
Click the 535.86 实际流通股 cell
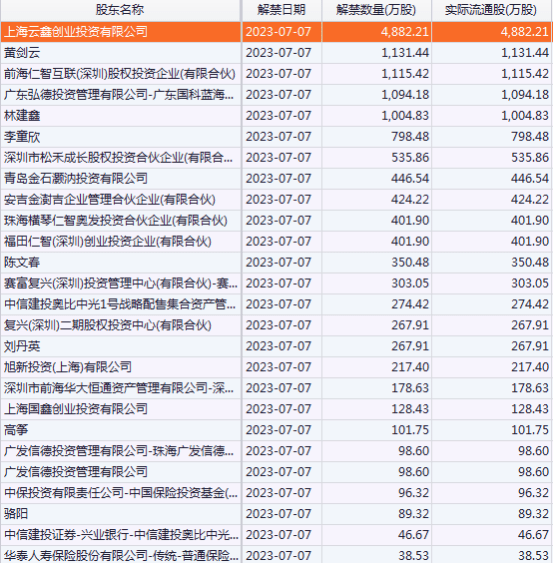(492, 158)
